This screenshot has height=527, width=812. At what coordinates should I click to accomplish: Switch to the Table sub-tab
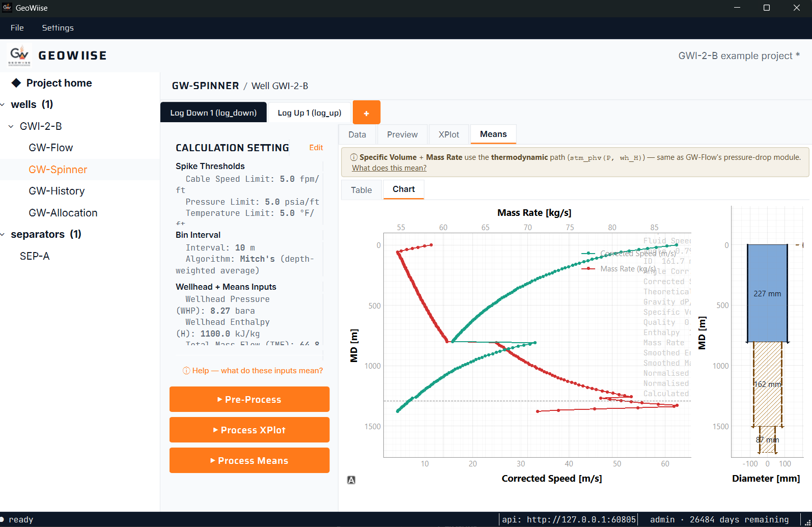coord(361,190)
